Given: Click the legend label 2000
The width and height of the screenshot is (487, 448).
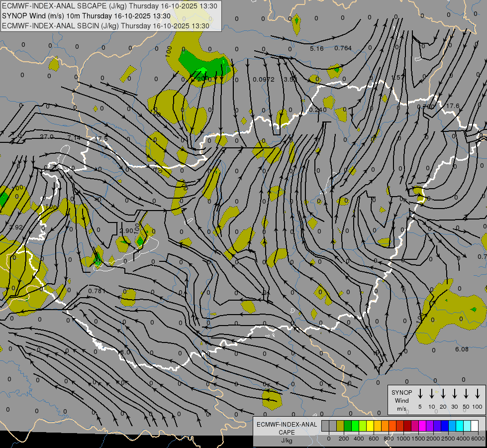Looking at the screenshot, I should 433,439.
